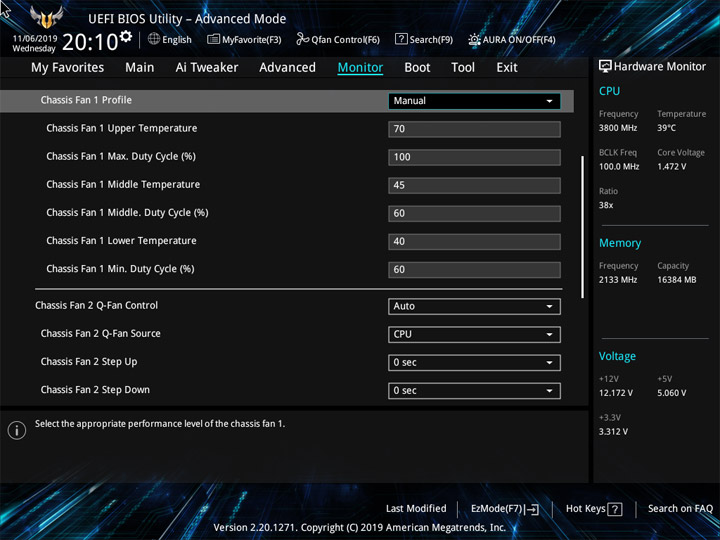Edit Chassis Fan 1 Upper Temperature field
This screenshot has height=540, width=720.
[x=474, y=129]
